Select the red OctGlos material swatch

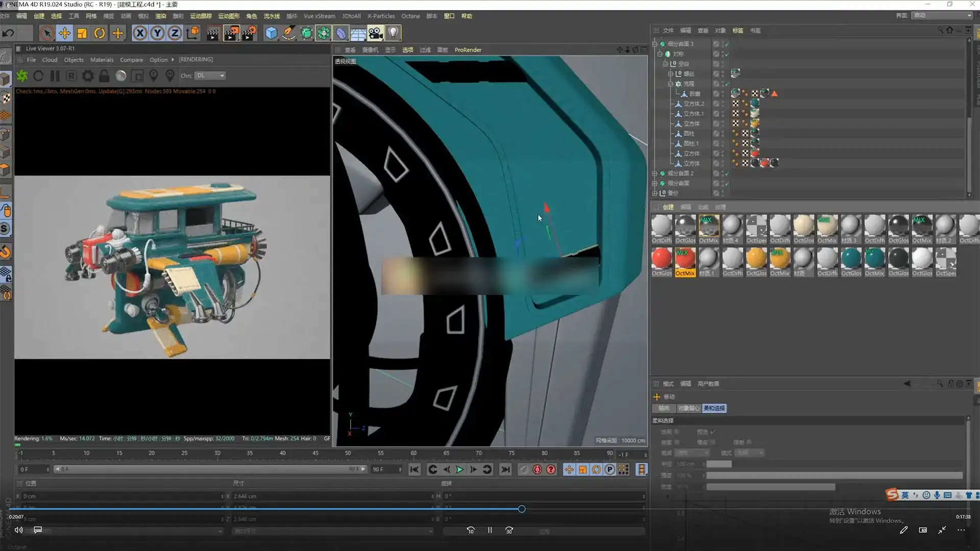pos(661,259)
